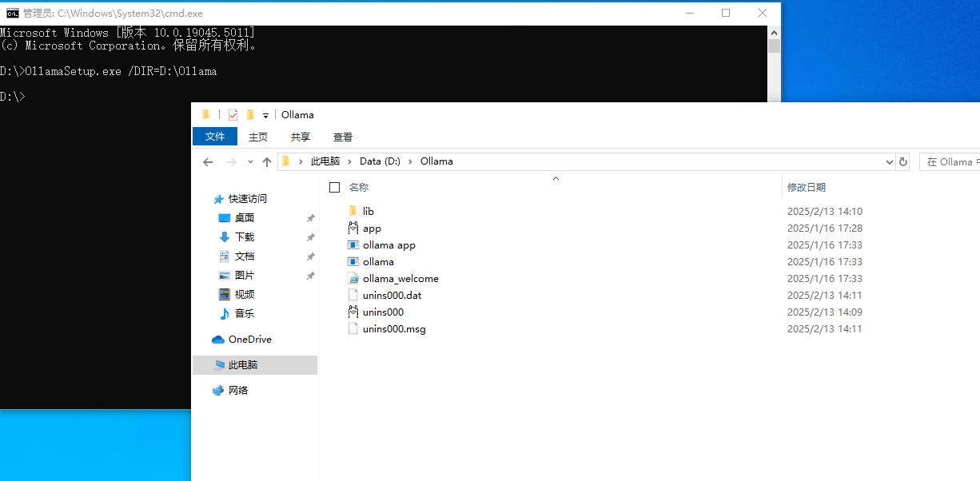
Task: Click the cmd.exe window title text
Action: click(113, 14)
